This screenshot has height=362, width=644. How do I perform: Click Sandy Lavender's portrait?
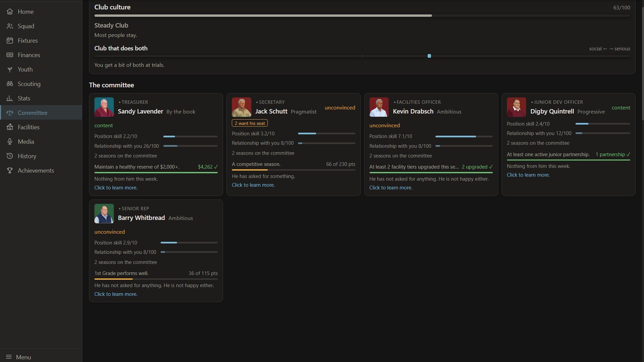pos(104,107)
